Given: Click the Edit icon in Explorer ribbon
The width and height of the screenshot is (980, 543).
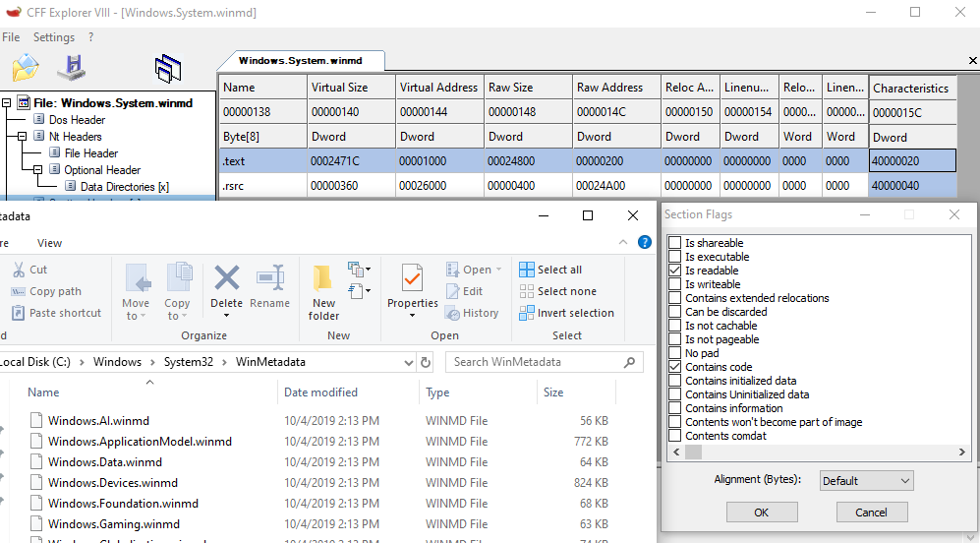Looking at the screenshot, I should (452, 291).
